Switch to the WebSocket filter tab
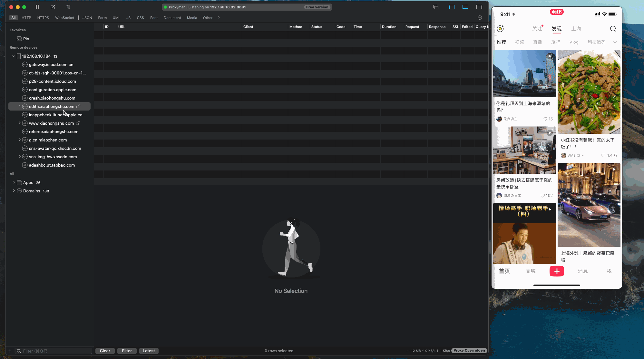The image size is (644, 359). pos(64,18)
